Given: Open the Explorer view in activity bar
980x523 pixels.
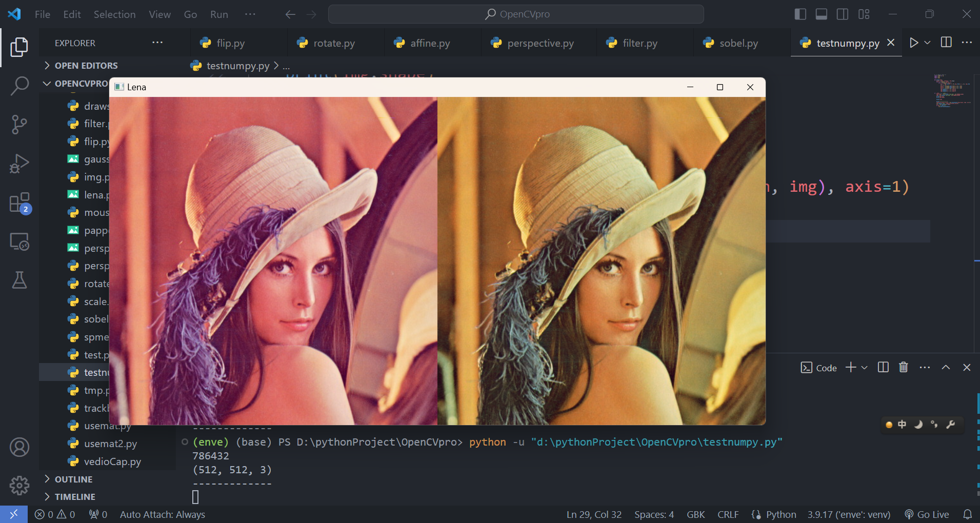Looking at the screenshot, I should click(19, 47).
